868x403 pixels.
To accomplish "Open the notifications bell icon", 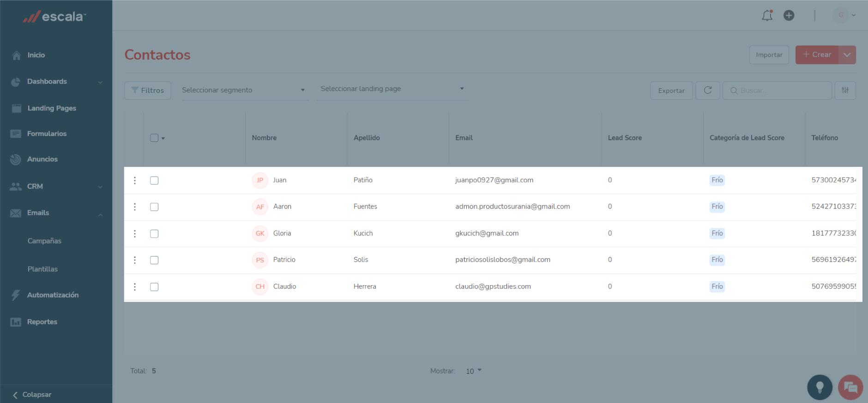I will point(767,15).
